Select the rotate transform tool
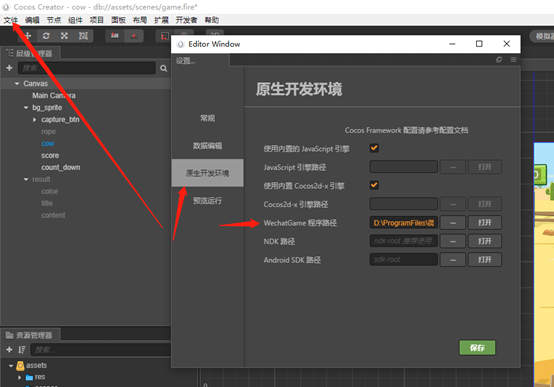Image resolution: width=554 pixels, height=387 pixels. pyautogui.click(x=46, y=36)
